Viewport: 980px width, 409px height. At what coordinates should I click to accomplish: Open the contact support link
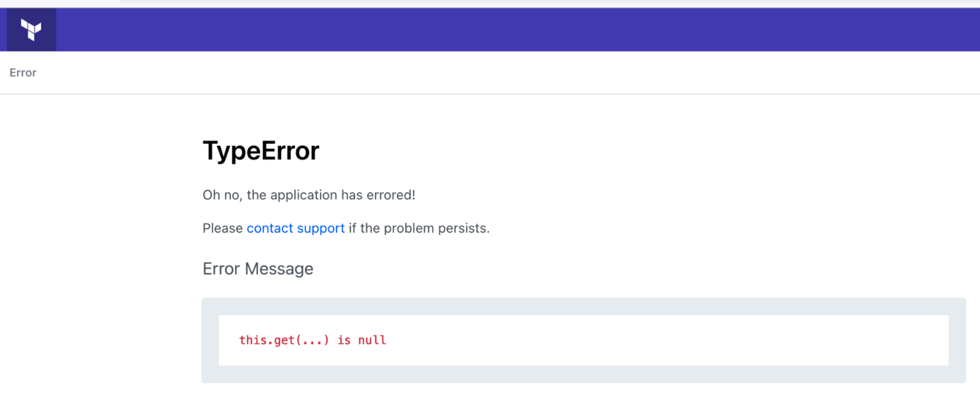coord(295,228)
